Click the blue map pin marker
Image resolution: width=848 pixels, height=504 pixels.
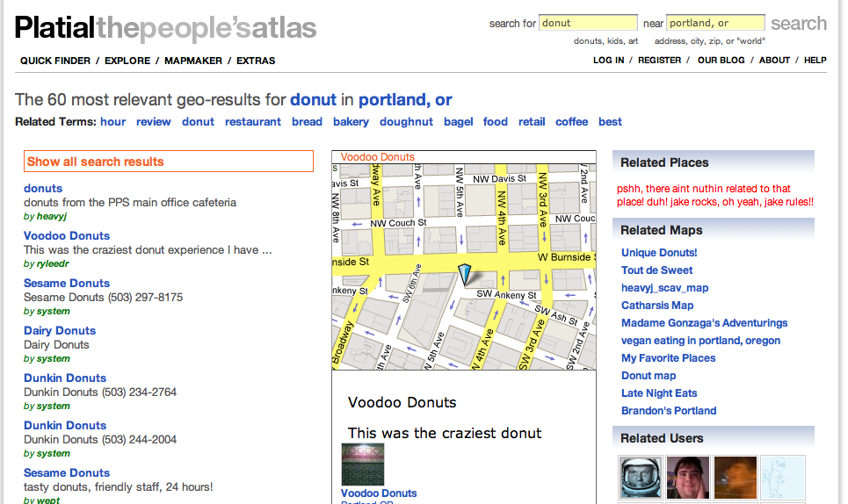pos(464,274)
